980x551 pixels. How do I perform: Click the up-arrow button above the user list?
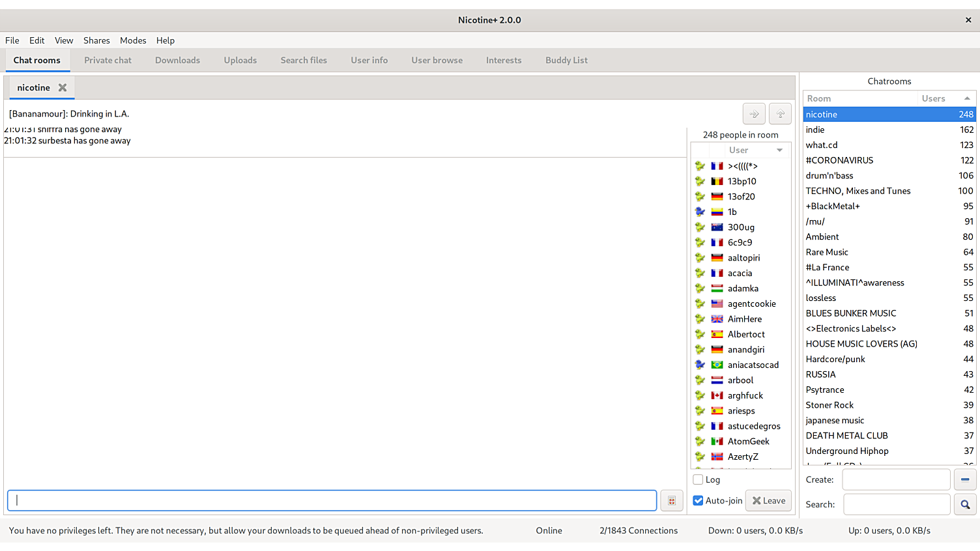pyautogui.click(x=780, y=114)
